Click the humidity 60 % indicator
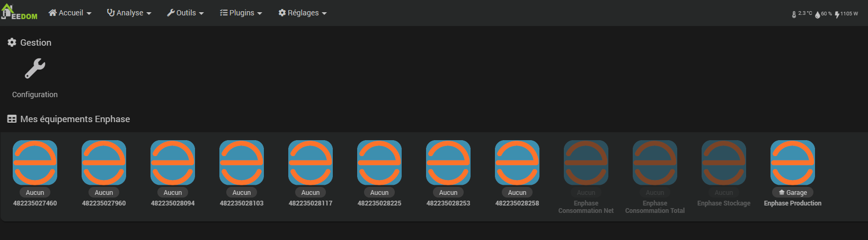 pos(823,14)
